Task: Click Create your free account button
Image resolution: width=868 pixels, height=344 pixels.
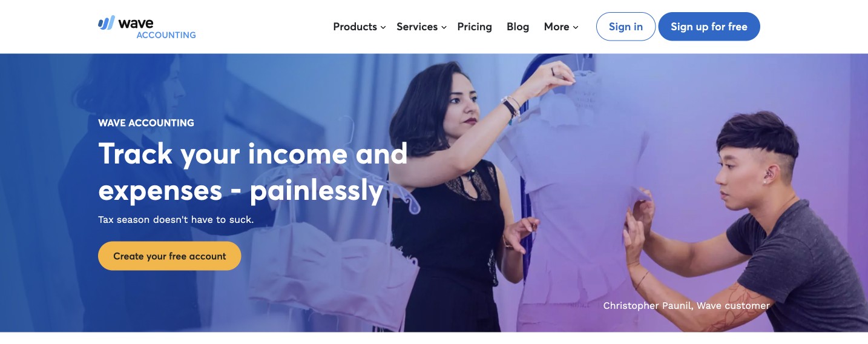Action: [169, 256]
